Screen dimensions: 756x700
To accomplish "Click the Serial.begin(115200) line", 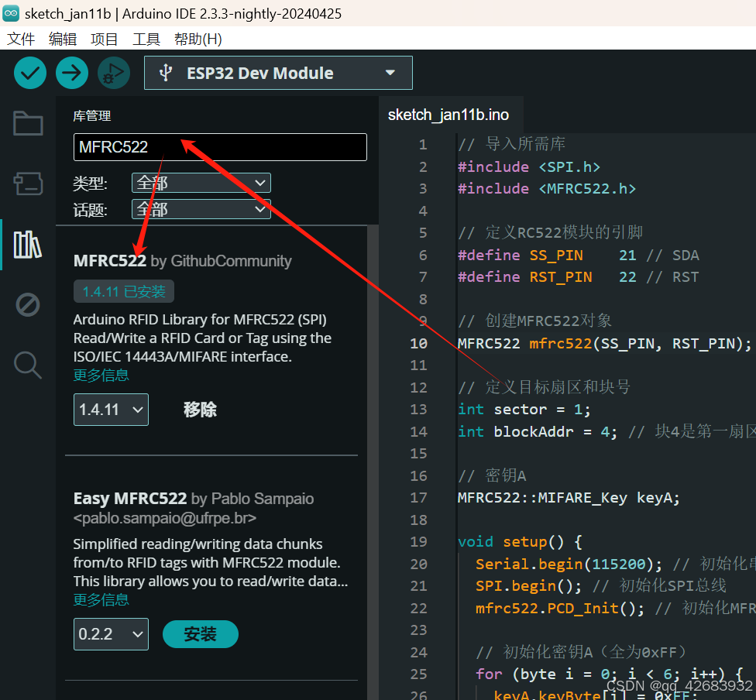I will (616, 564).
